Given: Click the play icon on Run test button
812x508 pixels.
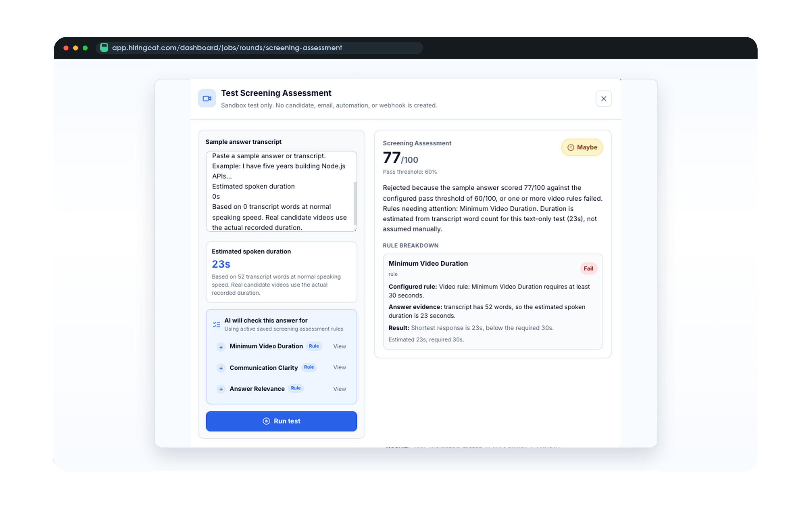Looking at the screenshot, I should click(266, 421).
